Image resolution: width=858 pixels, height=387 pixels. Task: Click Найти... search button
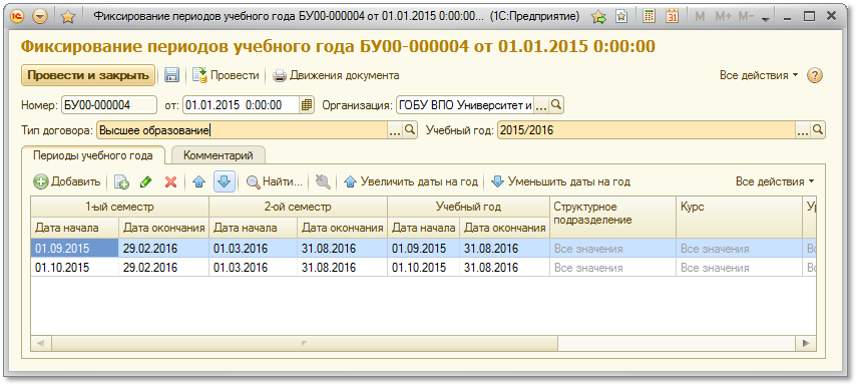coord(274,182)
